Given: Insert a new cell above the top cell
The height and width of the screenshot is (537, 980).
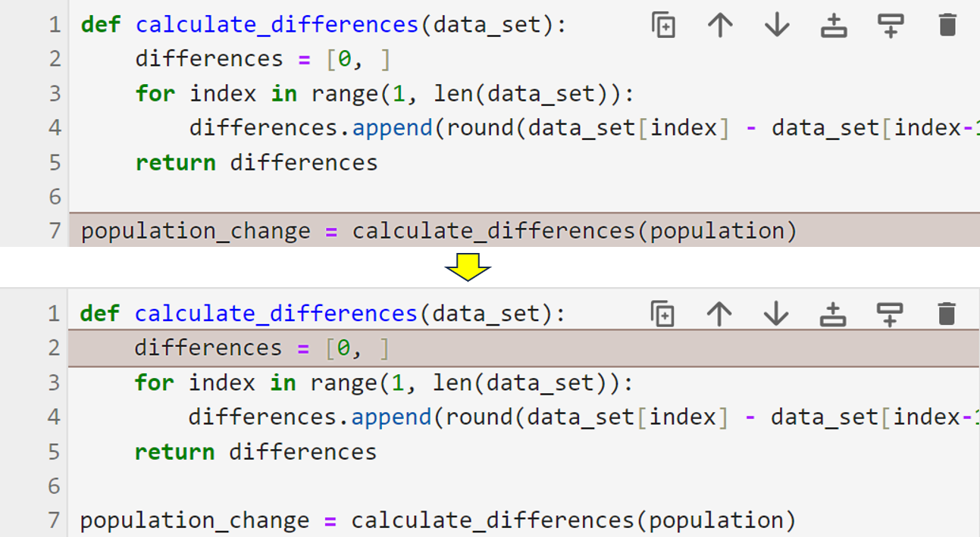Looking at the screenshot, I should 833,24.
